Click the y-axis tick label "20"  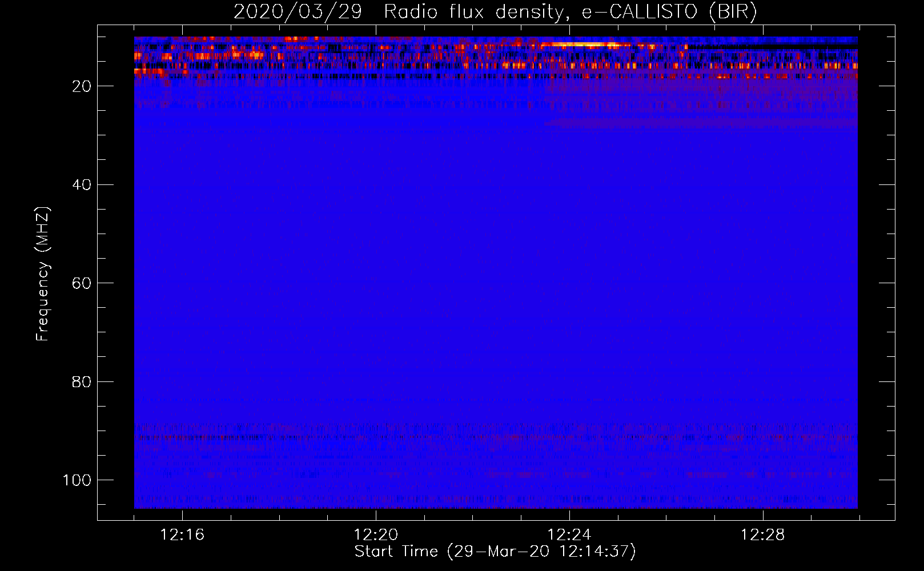82,86
